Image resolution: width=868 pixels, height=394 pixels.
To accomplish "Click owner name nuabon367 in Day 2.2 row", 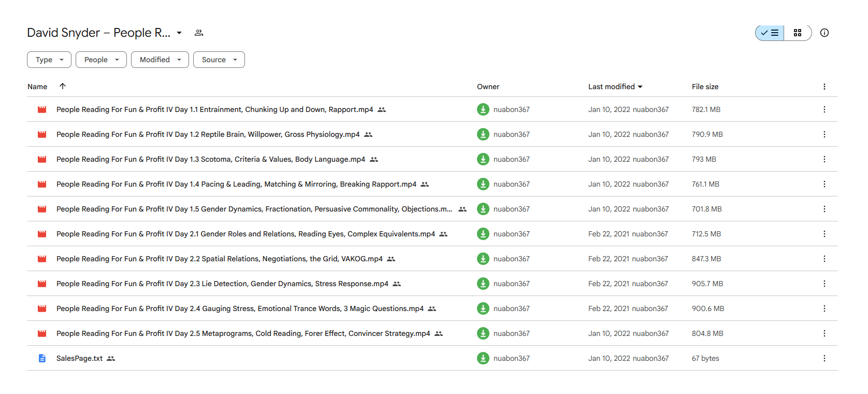I will click(x=512, y=259).
